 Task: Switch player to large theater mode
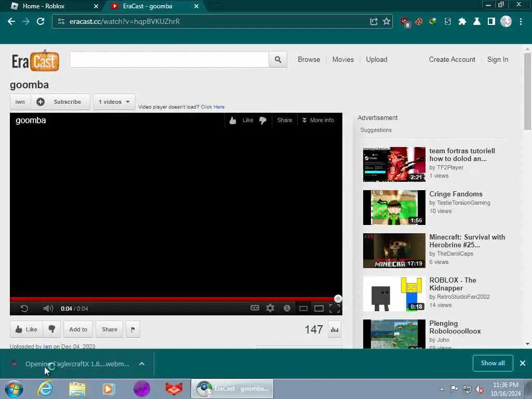coord(319,309)
